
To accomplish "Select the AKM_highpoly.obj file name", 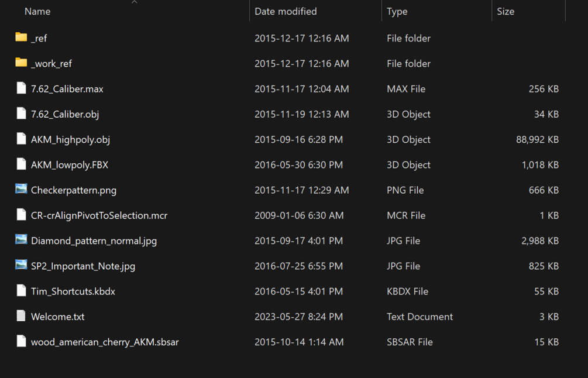I will pos(70,139).
